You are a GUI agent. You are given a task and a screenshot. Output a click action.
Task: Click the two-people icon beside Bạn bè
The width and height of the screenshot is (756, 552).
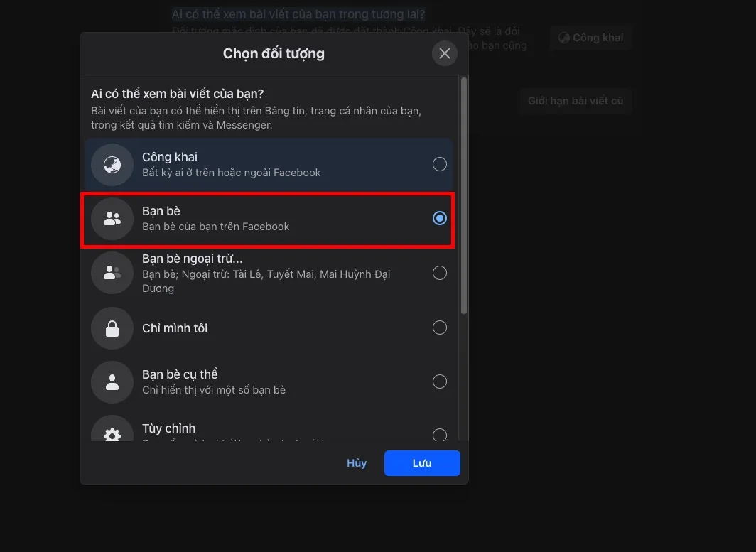[112, 219]
